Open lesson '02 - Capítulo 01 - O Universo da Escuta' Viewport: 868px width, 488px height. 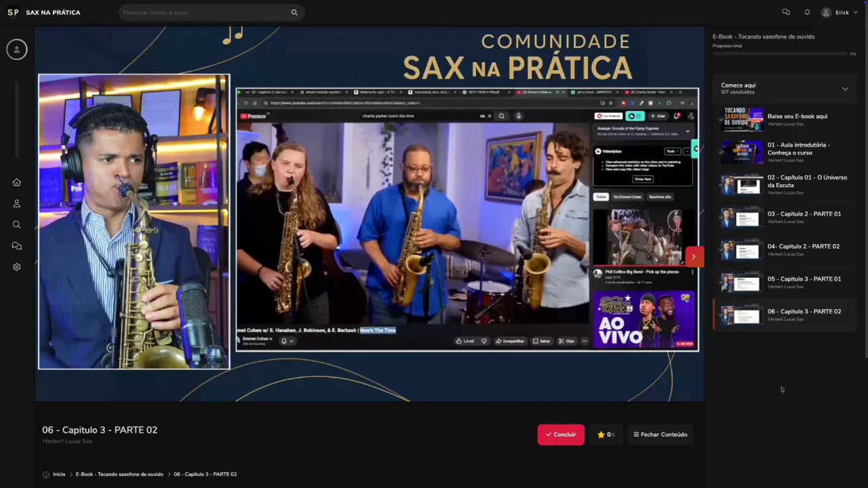785,184
